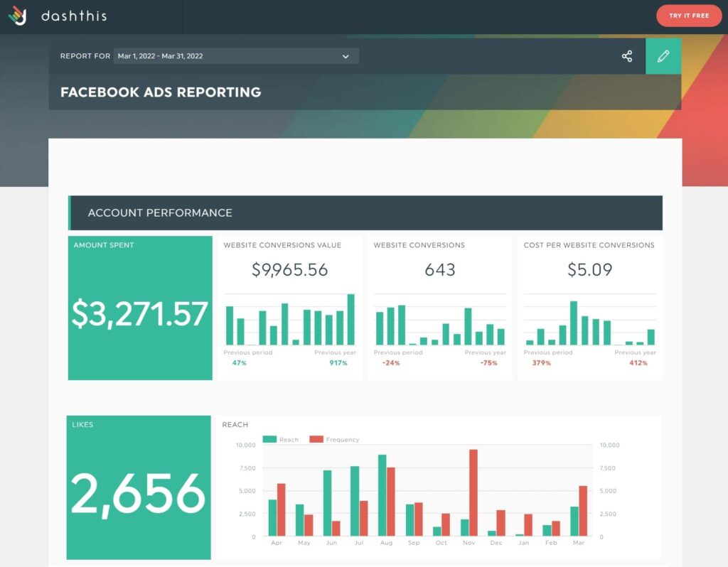Click the 379% previous period change
Viewport: 728px width, 567px height.
click(x=541, y=363)
